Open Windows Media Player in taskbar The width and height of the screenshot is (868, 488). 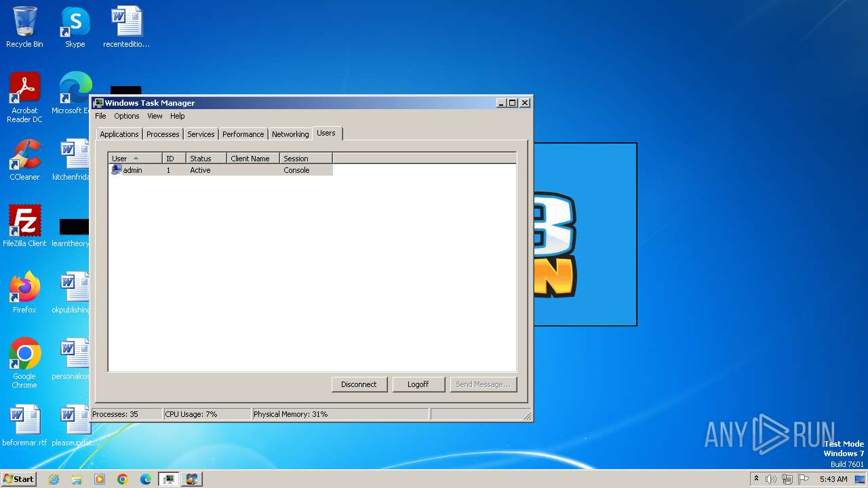[x=100, y=479]
